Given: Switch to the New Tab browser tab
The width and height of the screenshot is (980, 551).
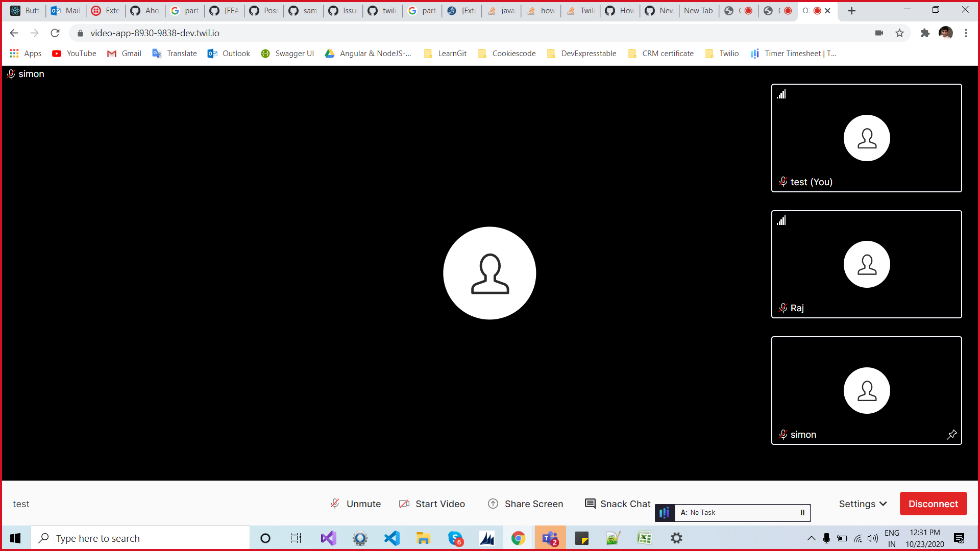Looking at the screenshot, I should pyautogui.click(x=699, y=10).
